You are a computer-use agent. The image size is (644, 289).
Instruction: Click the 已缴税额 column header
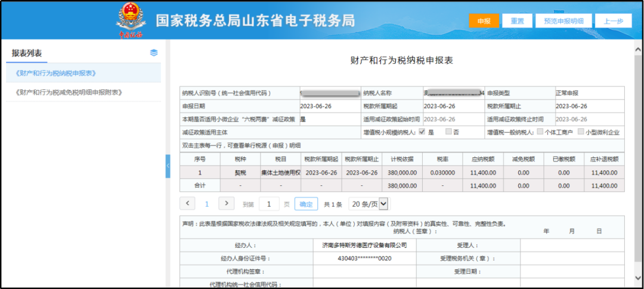click(564, 159)
